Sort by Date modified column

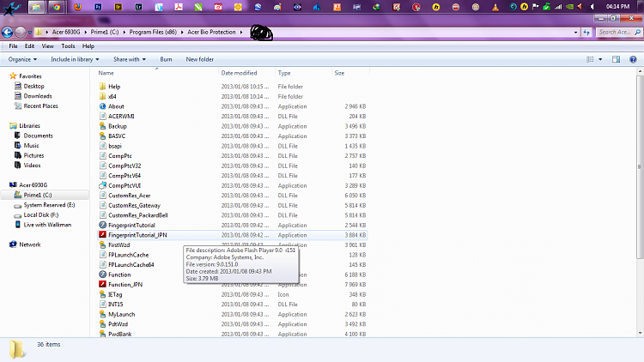[x=246, y=73]
